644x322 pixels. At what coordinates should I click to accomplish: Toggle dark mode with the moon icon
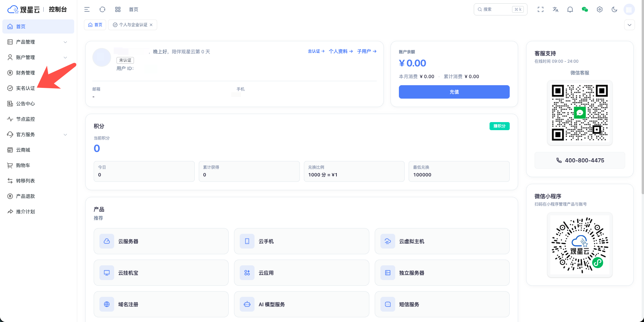[x=614, y=9]
